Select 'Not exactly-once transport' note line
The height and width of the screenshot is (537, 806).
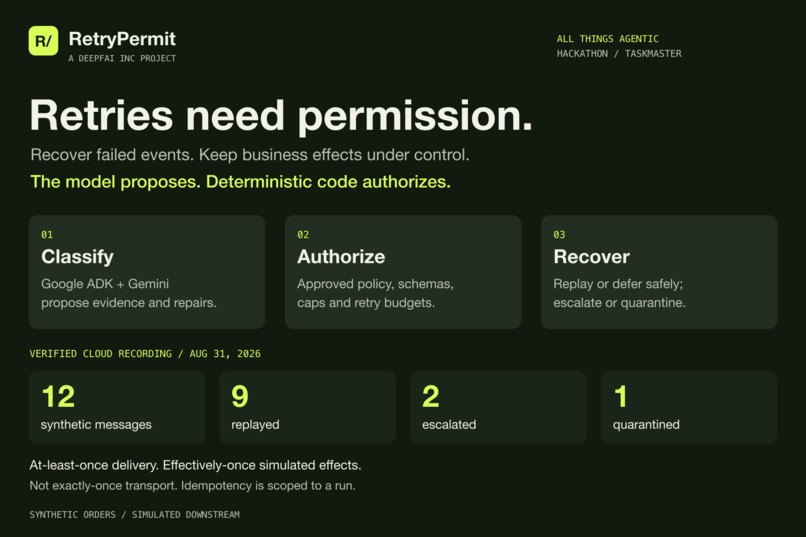coord(192,486)
